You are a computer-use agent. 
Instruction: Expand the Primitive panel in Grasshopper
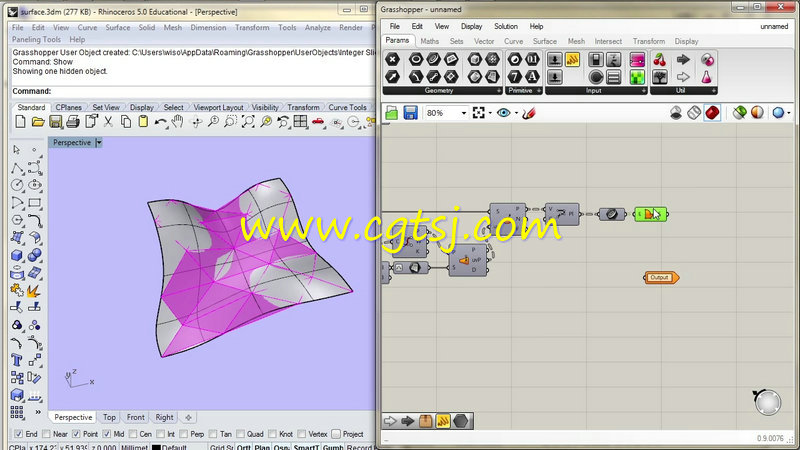click(x=539, y=91)
